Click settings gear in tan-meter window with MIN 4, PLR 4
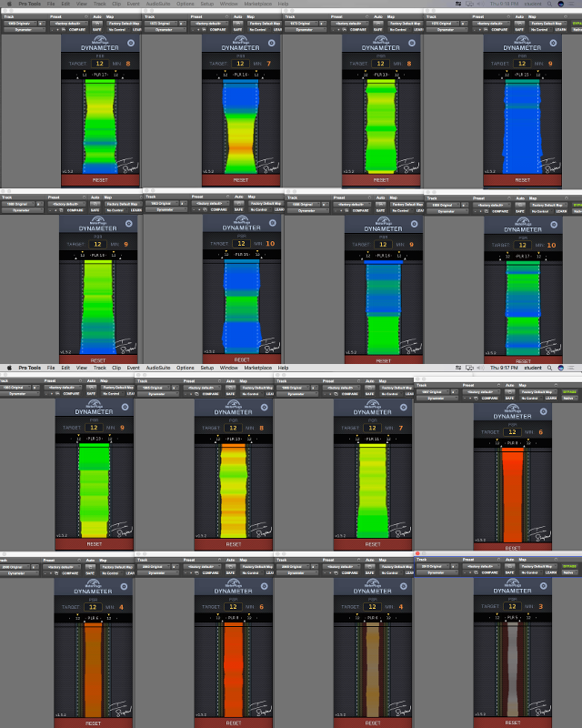582x728 pixels. click(404, 586)
